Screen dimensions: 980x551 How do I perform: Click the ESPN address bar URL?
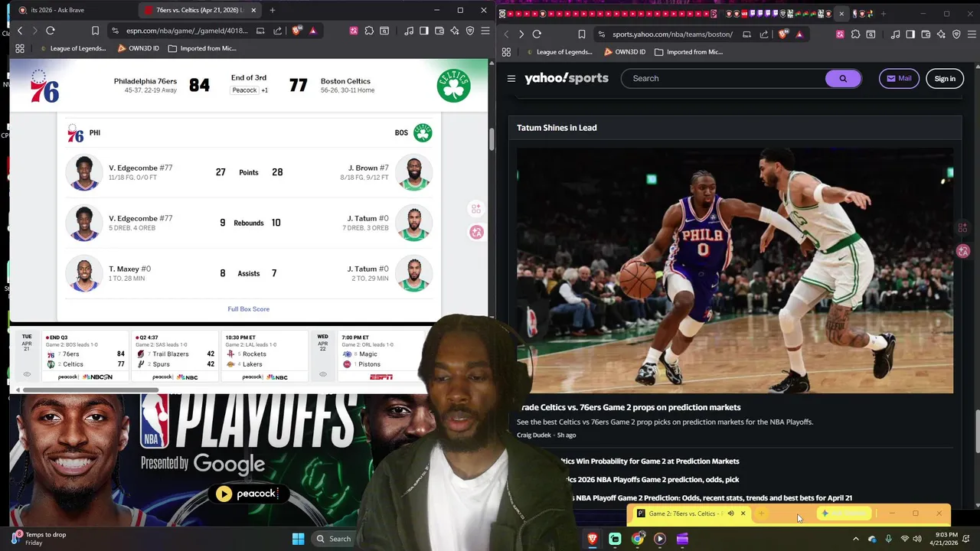[x=187, y=31]
